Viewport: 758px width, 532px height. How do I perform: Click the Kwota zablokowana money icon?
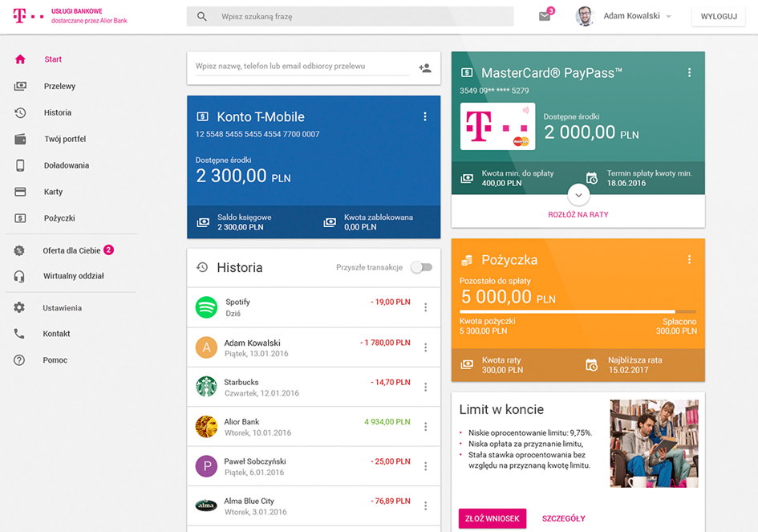(330, 222)
